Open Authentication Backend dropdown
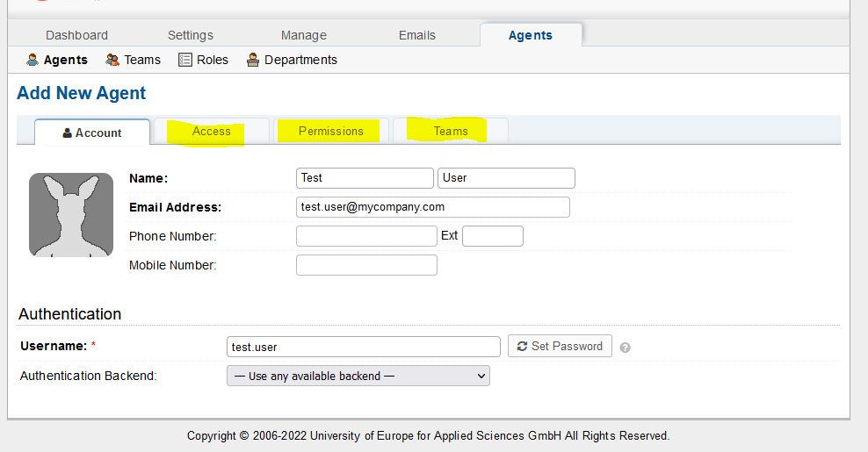This screenshot has width=868, height=452. click(358, 376)
